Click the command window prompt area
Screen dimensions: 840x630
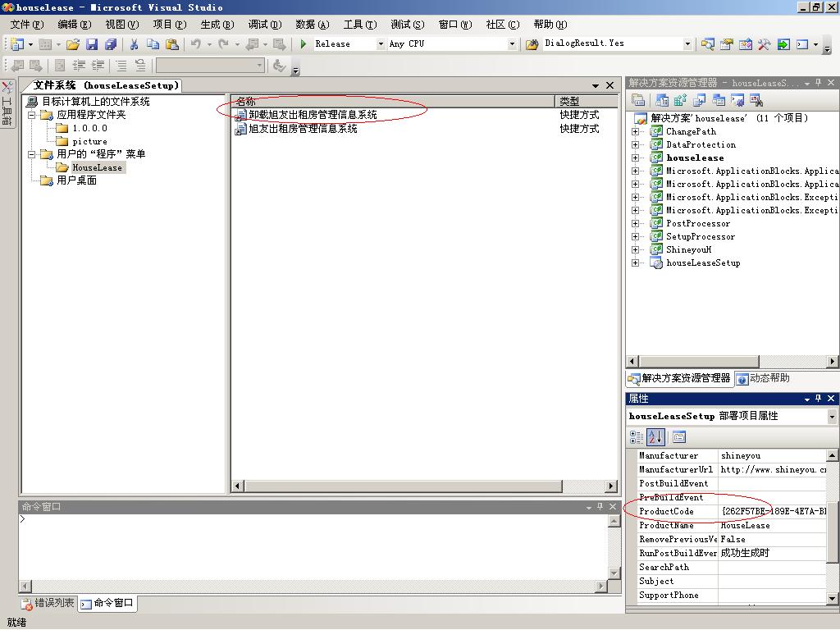pyautogui.click(x=313, y=546)
